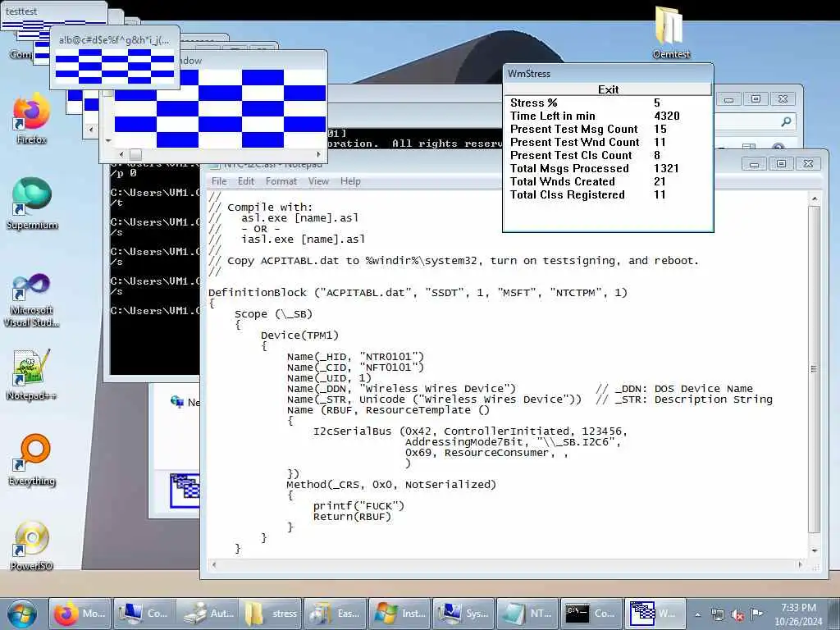Click the 'Stress %' label in WmStress
Screen dimensions: 840x630
[x=533, y=103]
